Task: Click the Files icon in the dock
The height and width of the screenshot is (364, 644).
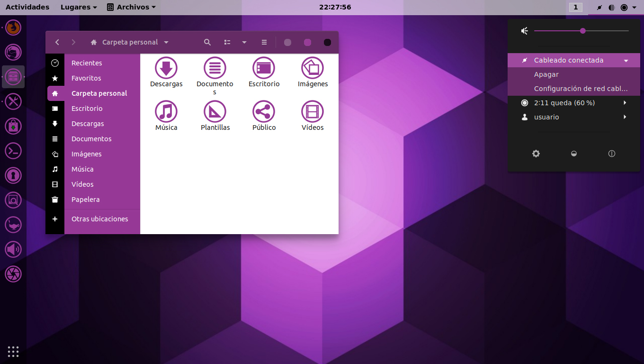Action: pos(13,77)
